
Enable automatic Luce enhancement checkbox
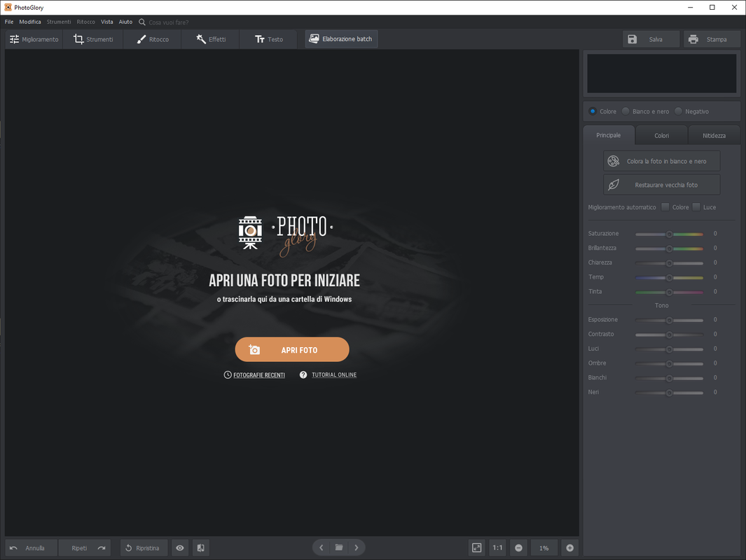[696, 206]
